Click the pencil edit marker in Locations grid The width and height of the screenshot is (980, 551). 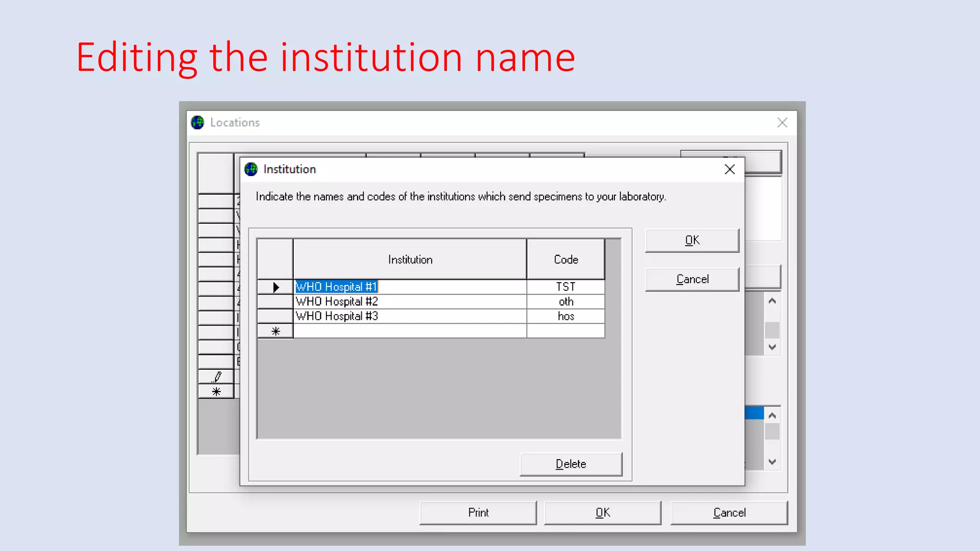[x=217, y=377]
